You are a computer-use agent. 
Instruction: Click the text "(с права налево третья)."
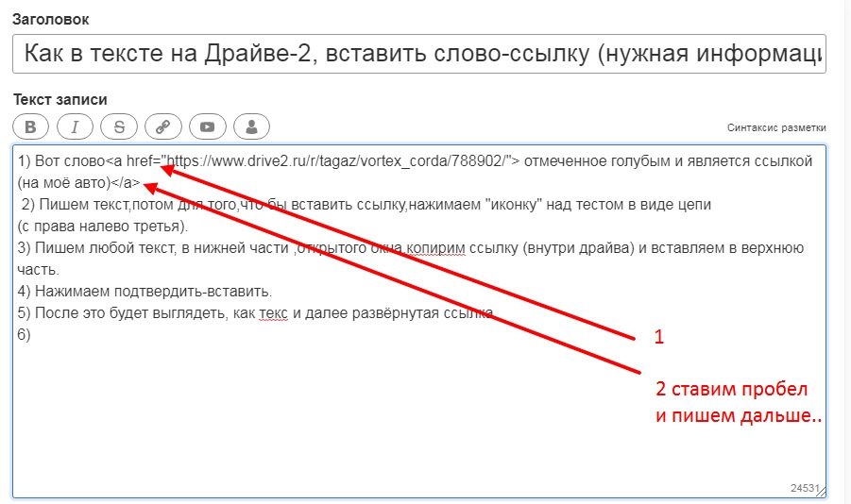pos(103,227)
